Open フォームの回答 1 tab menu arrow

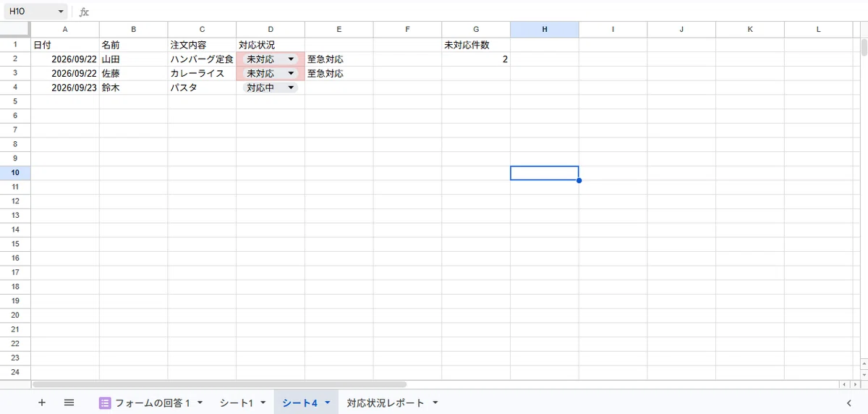coord(200,402)
